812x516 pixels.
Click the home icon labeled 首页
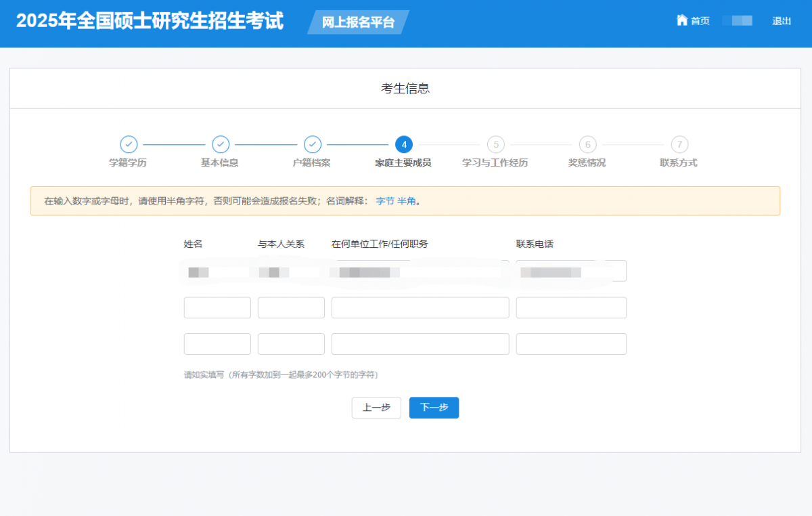pos(682,20)
